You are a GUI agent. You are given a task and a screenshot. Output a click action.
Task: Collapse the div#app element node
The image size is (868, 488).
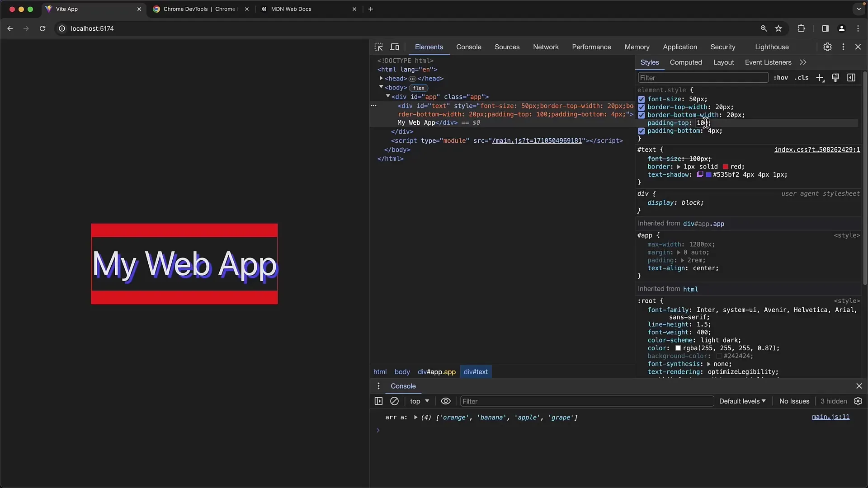[388, 96]
